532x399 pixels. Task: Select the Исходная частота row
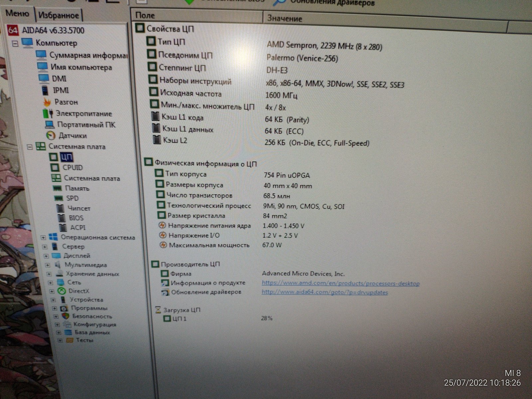coord(223,94)
